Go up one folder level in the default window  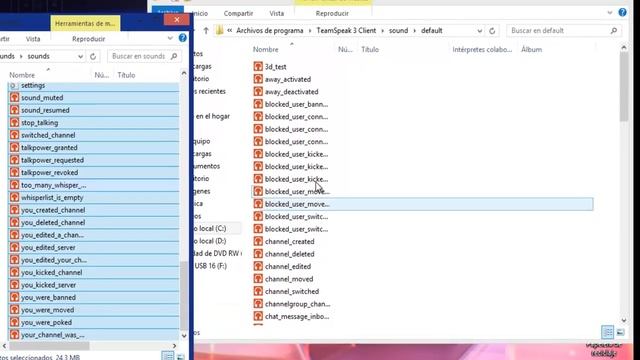(x=206, y=31)
